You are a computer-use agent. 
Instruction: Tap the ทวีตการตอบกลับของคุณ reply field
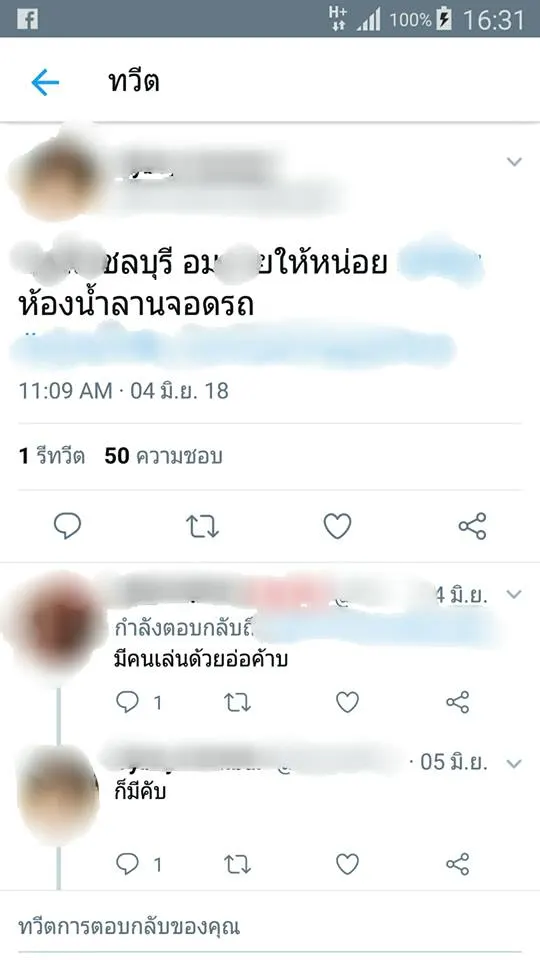[x=270, y=926]
